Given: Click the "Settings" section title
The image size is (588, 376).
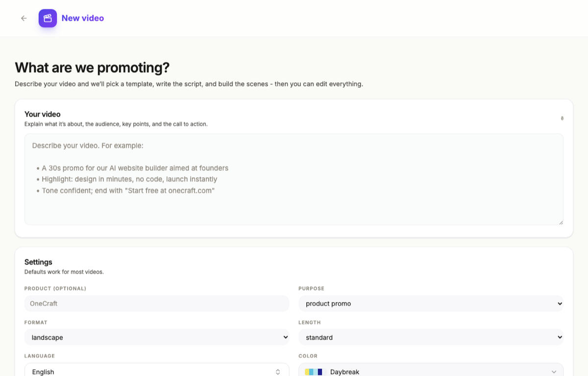Looking at the screenshot, I should 38,262.
